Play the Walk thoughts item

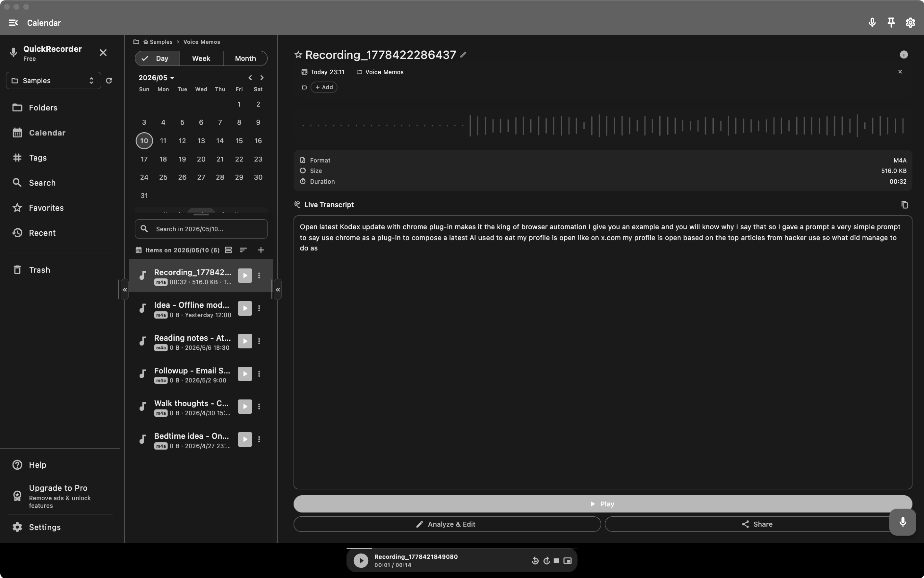coord(245,406)
